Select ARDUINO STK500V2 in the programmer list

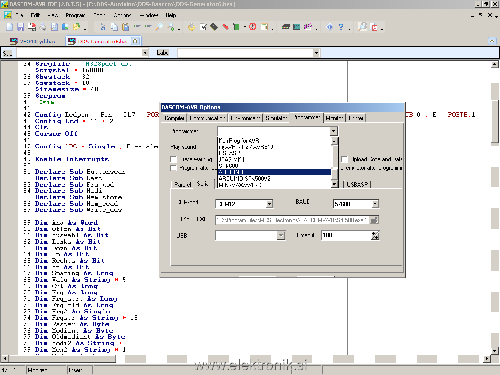pos(244,178)
